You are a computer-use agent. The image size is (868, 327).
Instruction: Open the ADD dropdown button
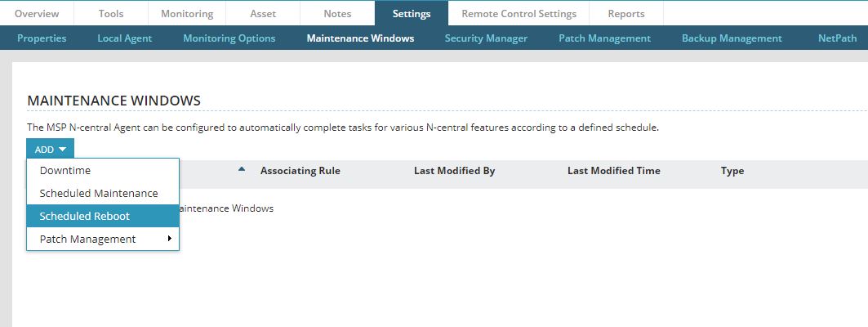point(50,150)
